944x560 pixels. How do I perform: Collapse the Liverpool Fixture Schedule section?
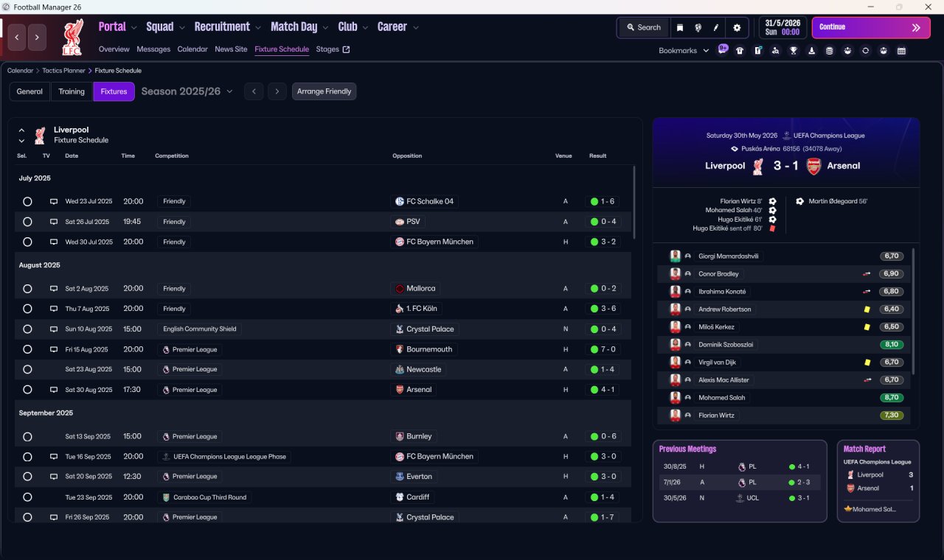(21, 130)
